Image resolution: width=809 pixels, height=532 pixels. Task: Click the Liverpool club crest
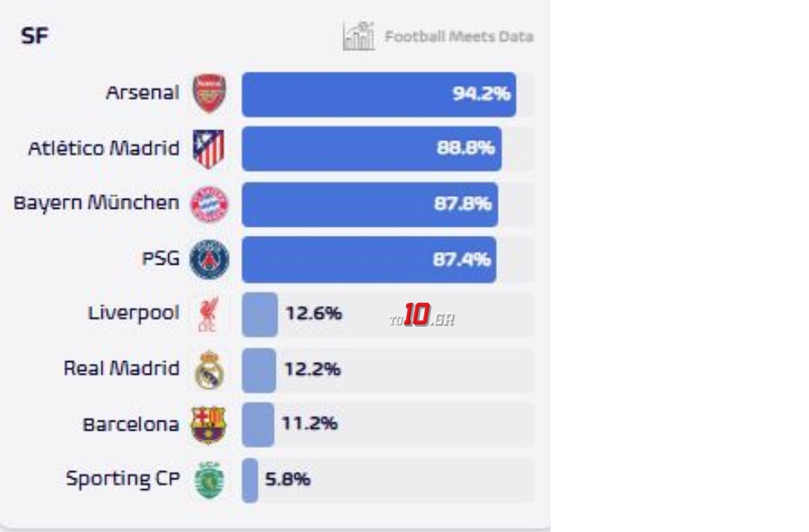(x=206, y=314)
